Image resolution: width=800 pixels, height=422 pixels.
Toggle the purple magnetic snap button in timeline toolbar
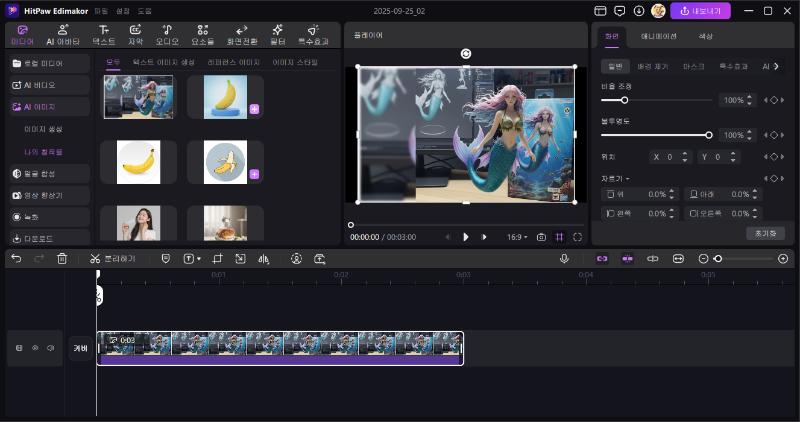628,259
